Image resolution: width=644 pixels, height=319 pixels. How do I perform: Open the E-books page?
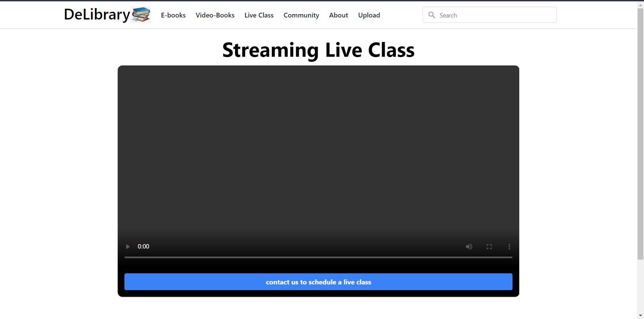click(x=173, y=15)
